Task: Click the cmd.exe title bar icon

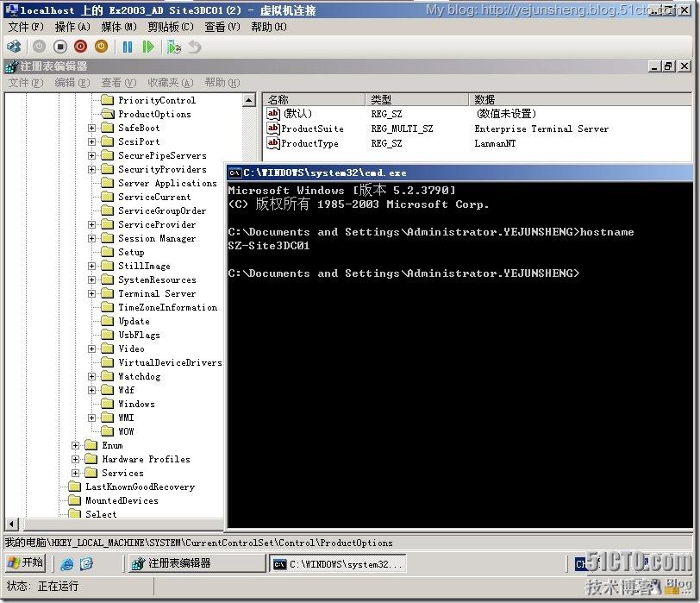Action: point(234,173)
